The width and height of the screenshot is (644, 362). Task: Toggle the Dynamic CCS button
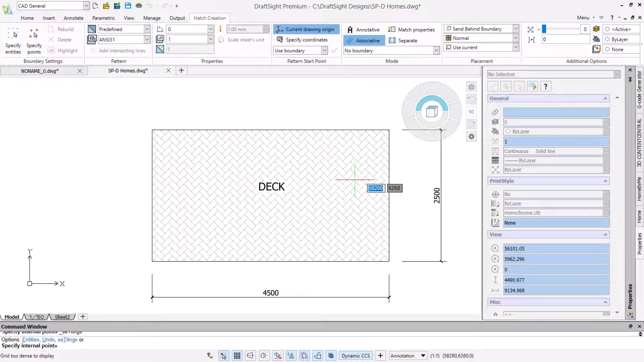click(x=356, y=356)
